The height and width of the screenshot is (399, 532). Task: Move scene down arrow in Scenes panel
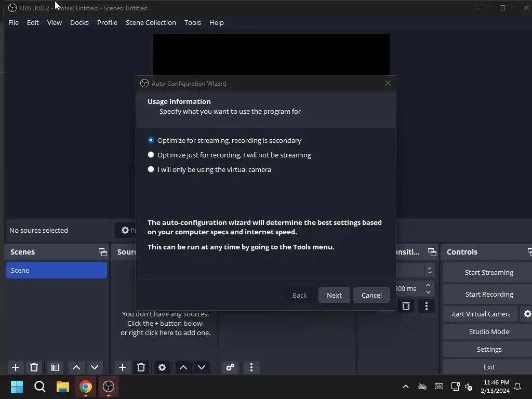(x=95, y=367)
